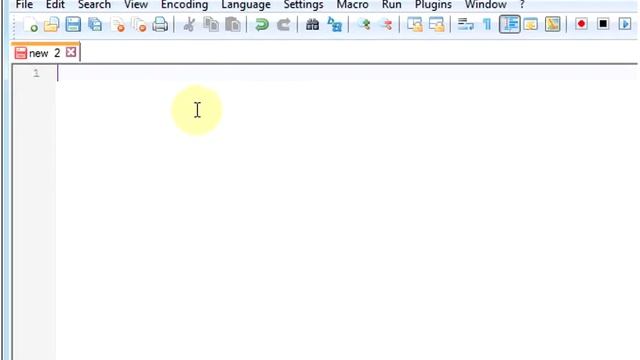Open the Run menu
The image size is (640, 360).
[x=391, y=5]
